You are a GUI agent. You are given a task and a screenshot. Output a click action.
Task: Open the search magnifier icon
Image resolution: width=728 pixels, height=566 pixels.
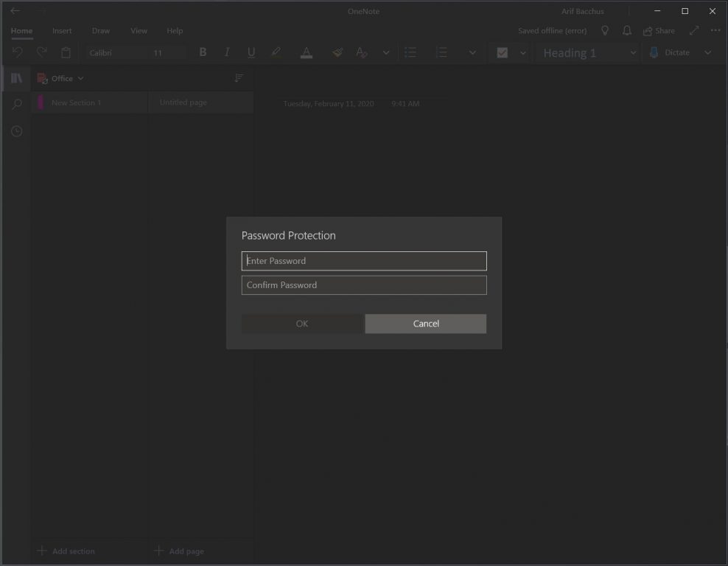[17, 104]
